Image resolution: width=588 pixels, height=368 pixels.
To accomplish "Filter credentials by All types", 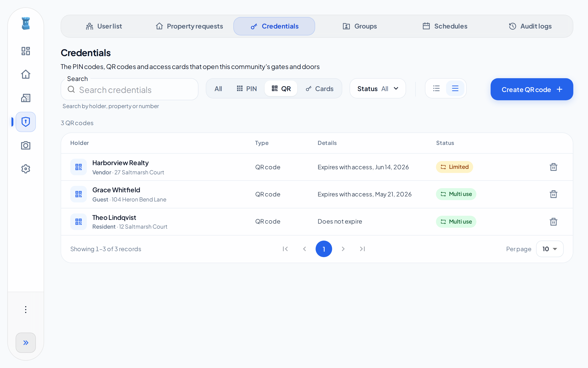I will [x=218, y=89].
